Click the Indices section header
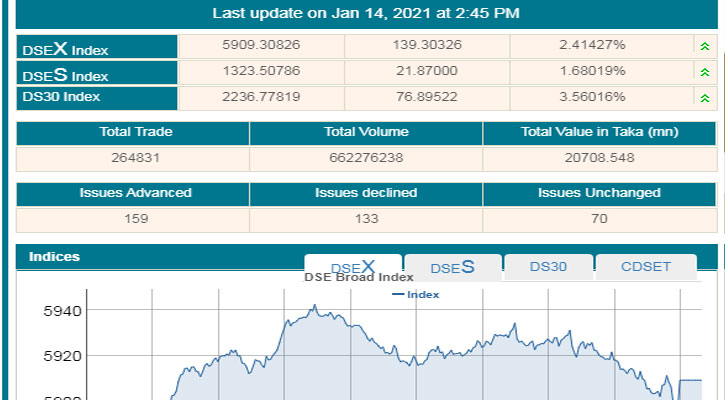Viewport: 725px width, 400px height. pos(55,257)
